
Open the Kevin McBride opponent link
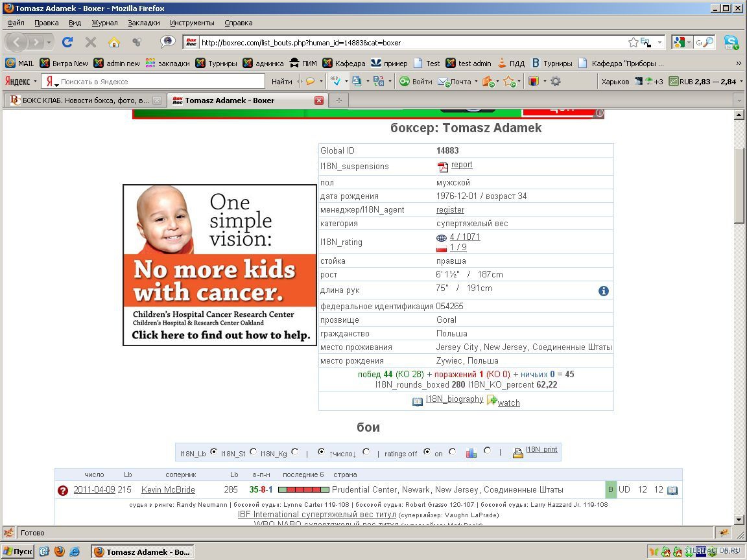pos(168,490)
